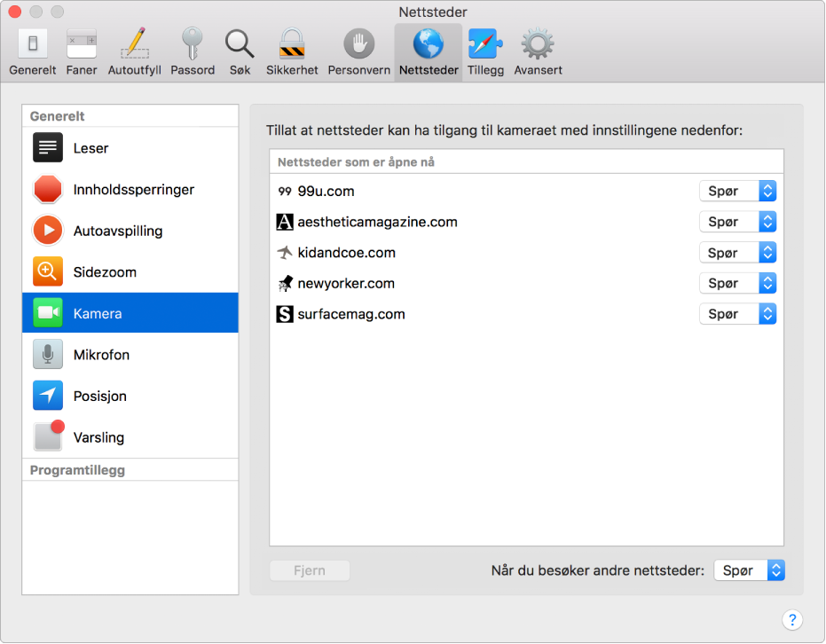Click the green Kamera icon
The image size is (826, 644).
click(48, 313)
